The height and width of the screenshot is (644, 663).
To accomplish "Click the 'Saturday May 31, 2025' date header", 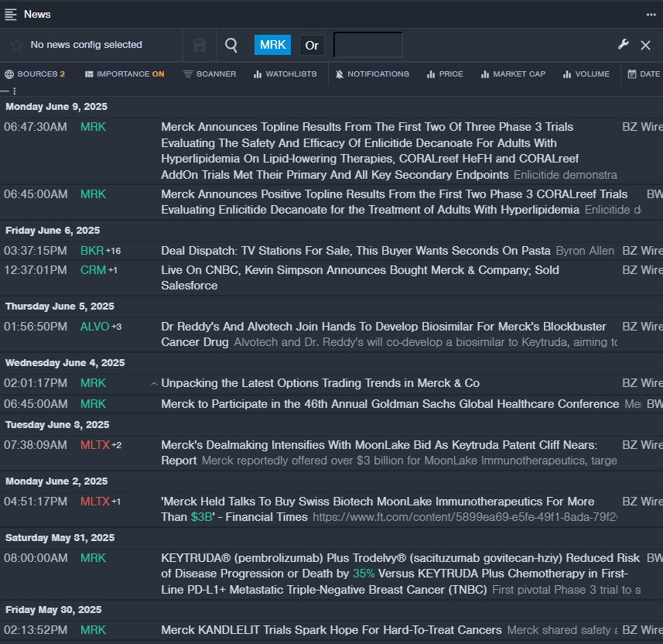I will [x=60, y=538].
